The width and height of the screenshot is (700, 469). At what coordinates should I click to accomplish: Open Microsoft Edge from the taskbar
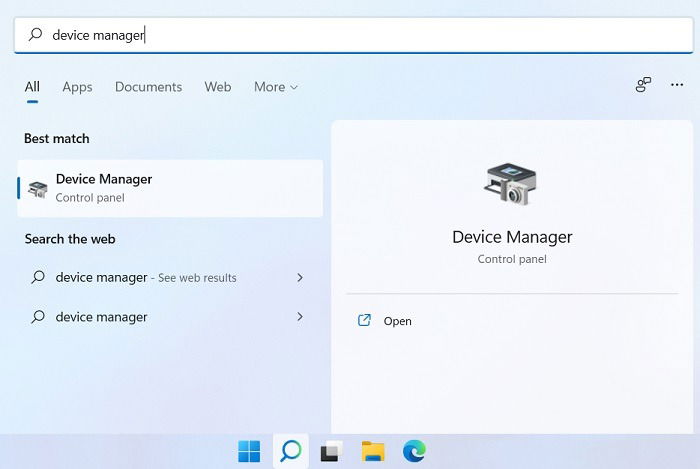(x=414, y=451)
